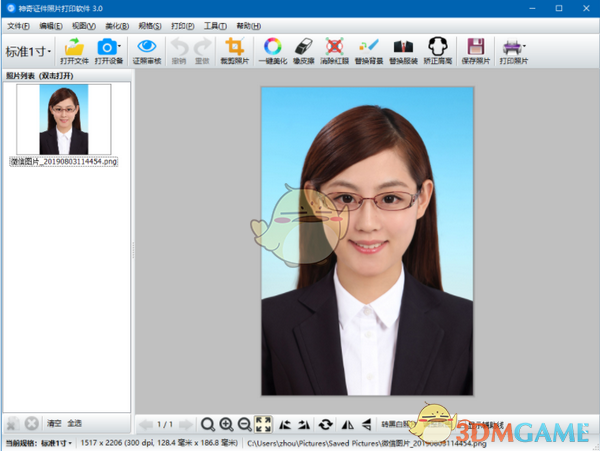Image resolution: width=600 pixels, height=451 pixels.
Task: Select the Eraser tool
Action: [304, 47]
